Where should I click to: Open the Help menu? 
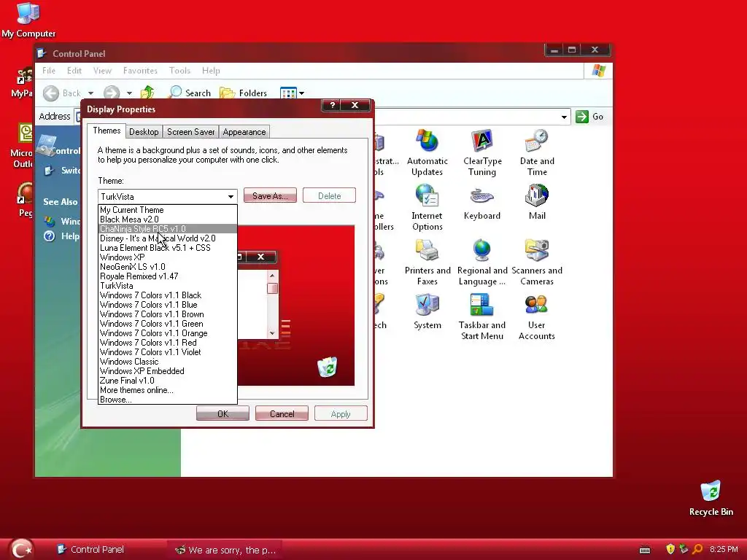pyautogui.click(x=211, y=71)
